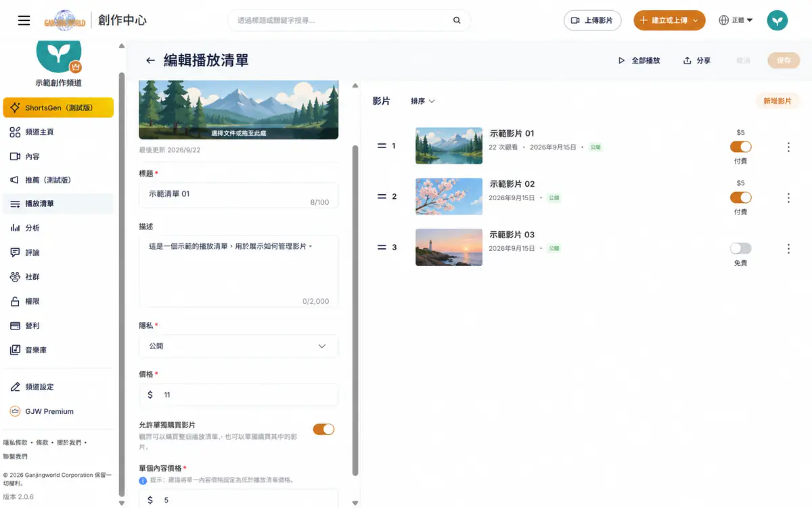Expand the 隱私 dropdown set to 公開

coord(238,346)
